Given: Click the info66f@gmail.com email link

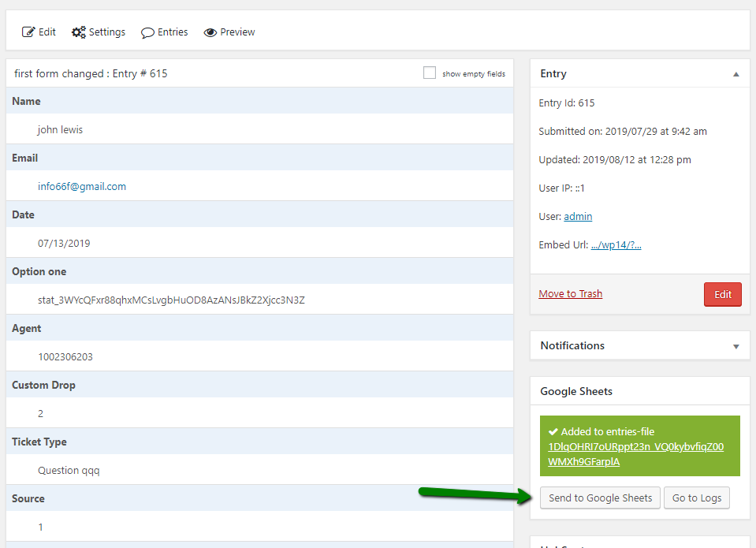Looking at the screenshot, I should click(x=82, y=186).
